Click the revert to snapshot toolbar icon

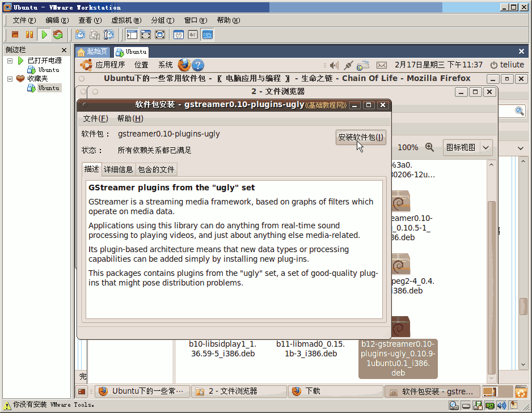[95, 35]
